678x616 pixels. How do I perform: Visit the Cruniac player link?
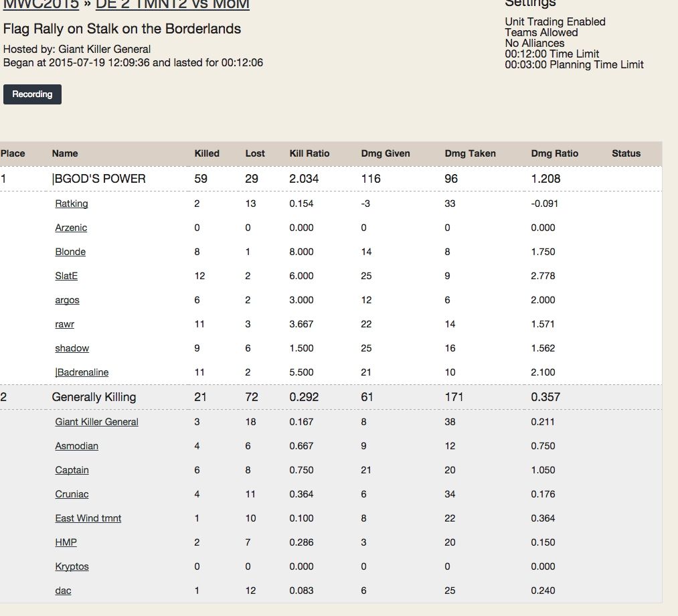(x=72, y=494)
